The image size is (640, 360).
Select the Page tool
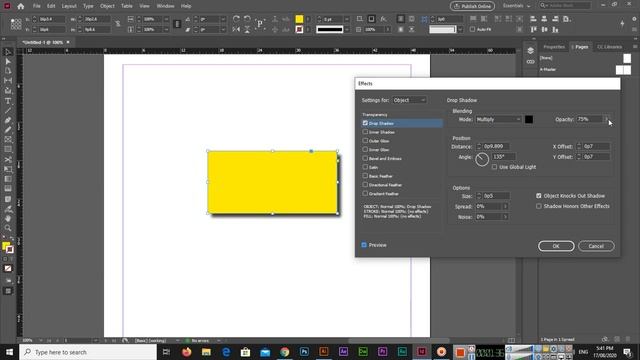[8, 71]
